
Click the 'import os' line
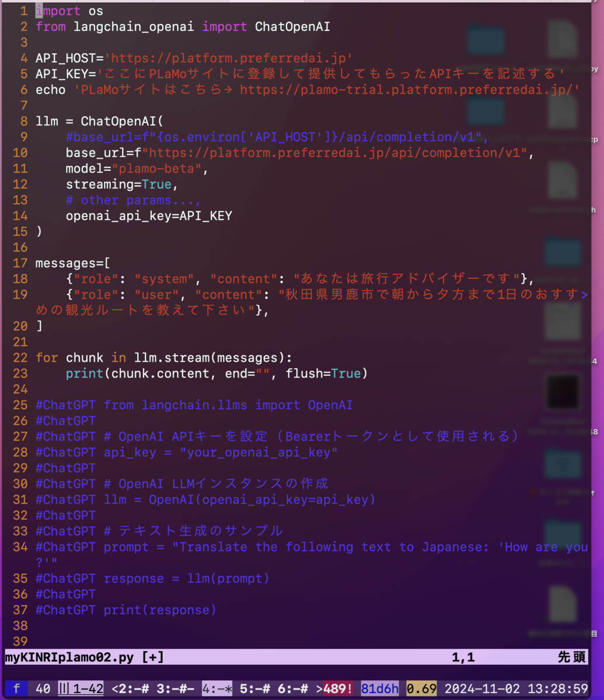coord(69,11)
